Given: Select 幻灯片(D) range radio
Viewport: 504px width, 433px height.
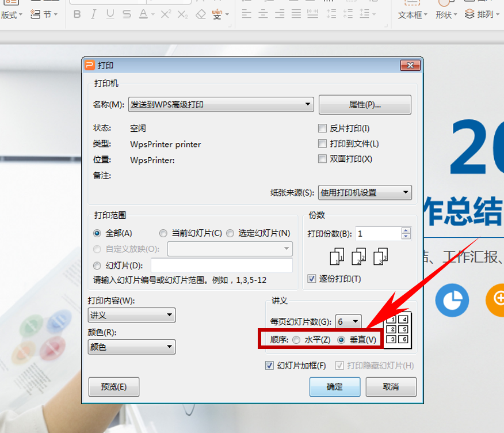Looking at the screenshot, I should 97,265.
